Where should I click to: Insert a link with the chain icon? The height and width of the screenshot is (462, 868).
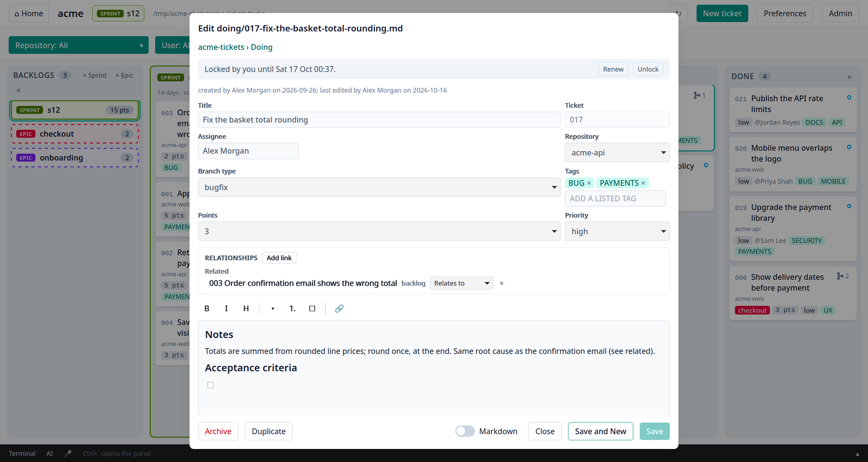coord(339,309)
